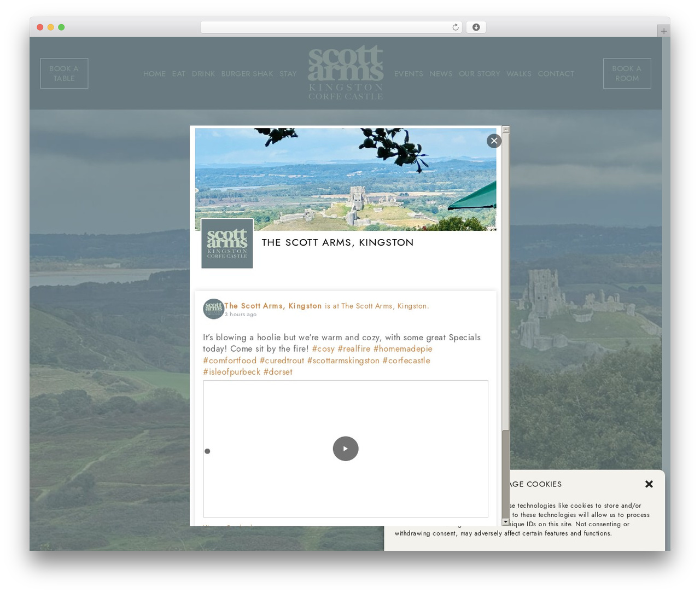Screen dimensions: 700x593
Task: Open the Walks page
Action: coord(519,74)
